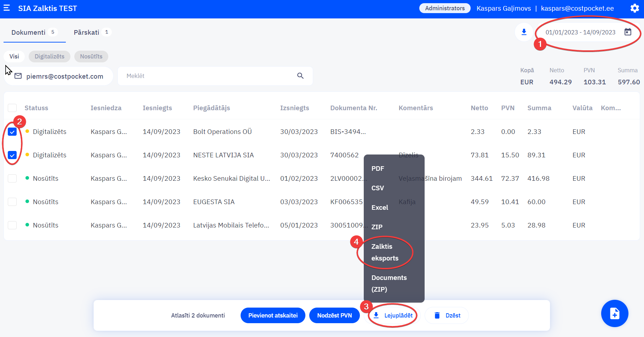This screenshot has height=337, width=644.
Task: Click the Nodzēst PVN button
Action: (334, 315)
